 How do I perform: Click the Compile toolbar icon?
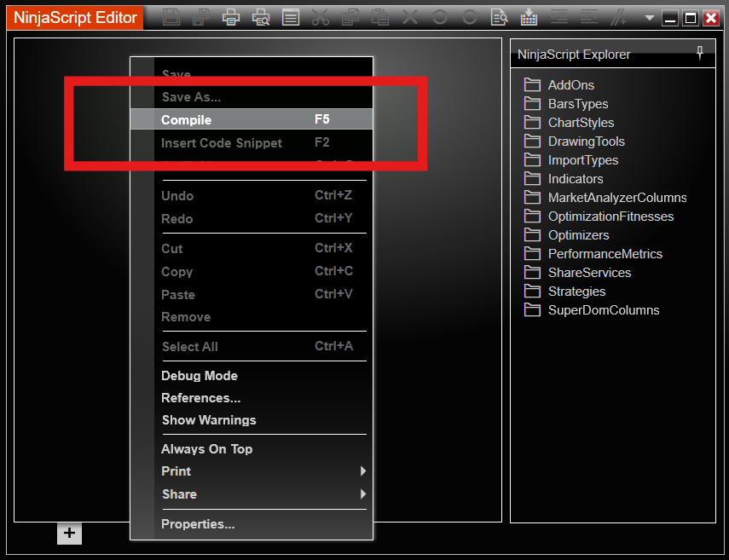click(x=529, y=17)
